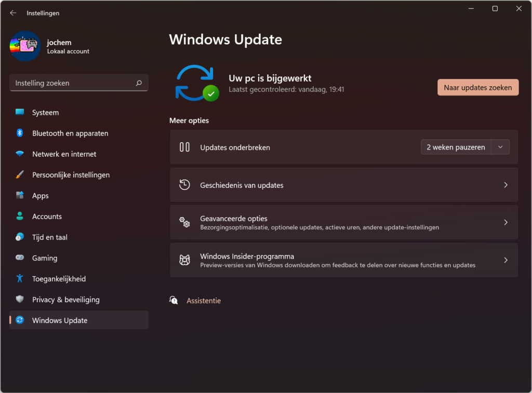This screenshot has height=393, width=532.
Task: Go to Bluetooth en apparaten
Action: [79, 133]
